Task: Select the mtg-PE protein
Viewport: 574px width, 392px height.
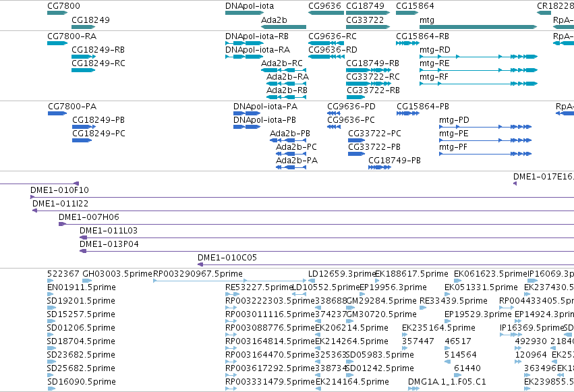Action: (x=485, y=140)
